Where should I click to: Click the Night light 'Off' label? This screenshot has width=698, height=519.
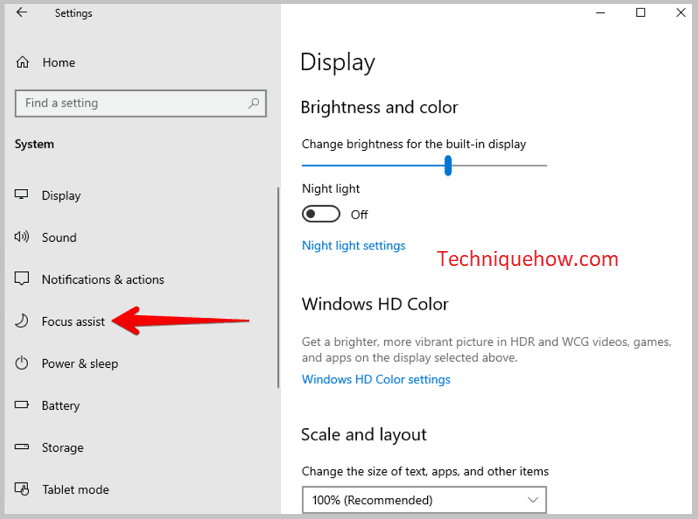[359, 215]
